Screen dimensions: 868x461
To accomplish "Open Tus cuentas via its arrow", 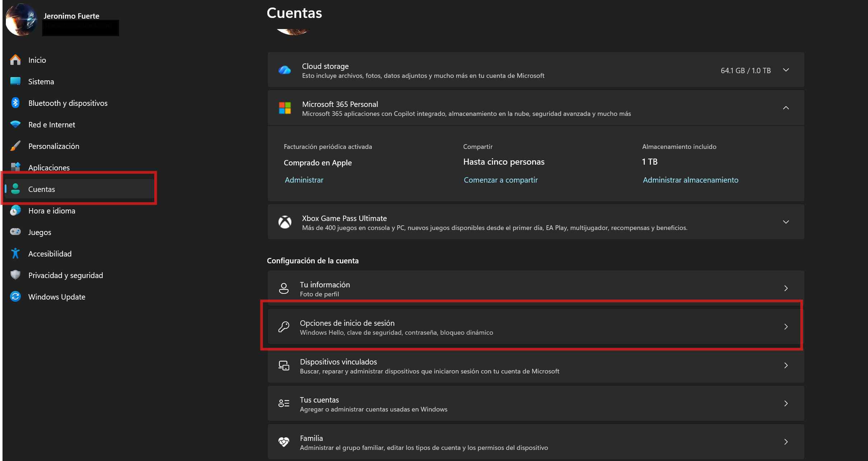I will [x=786, y=404].
